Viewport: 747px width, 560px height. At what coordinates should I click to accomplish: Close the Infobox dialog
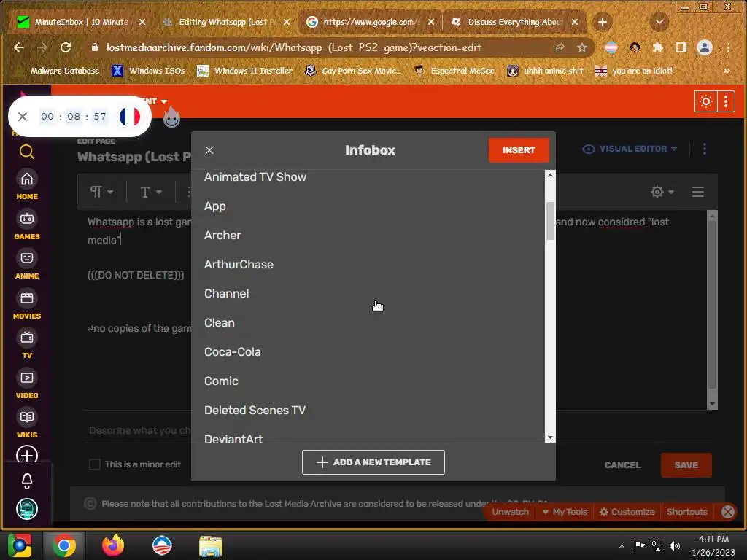[209, 150]
